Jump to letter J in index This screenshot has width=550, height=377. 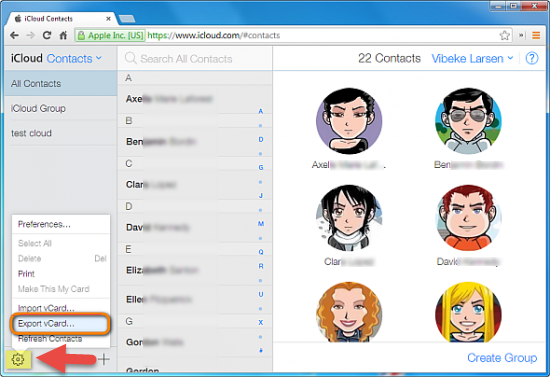coord(261,195)
